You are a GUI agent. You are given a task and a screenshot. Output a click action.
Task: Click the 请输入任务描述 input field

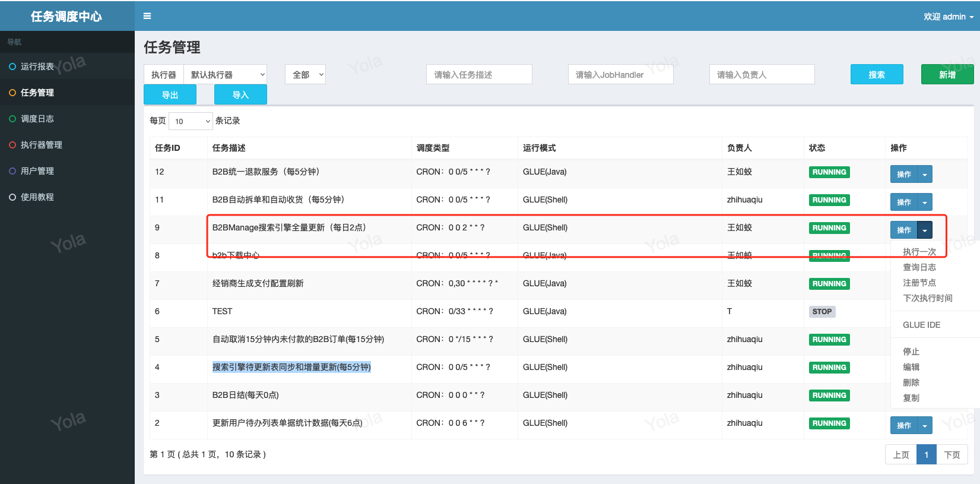pos(478,75)
